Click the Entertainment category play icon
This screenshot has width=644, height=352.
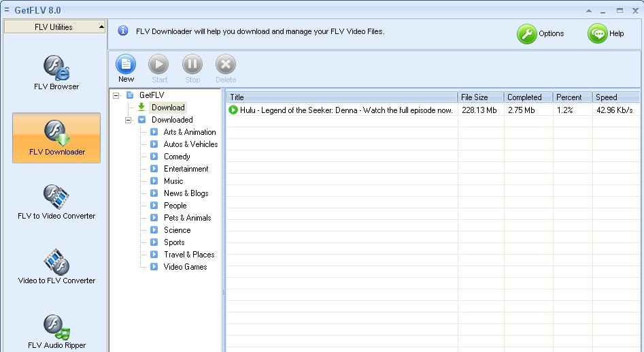154,169
